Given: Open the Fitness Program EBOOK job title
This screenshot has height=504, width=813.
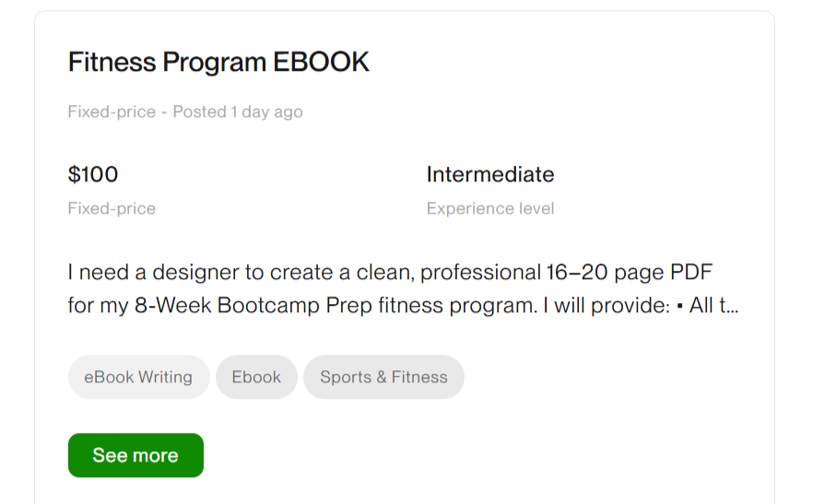Looking at the screenshot, I should point(218,62).
